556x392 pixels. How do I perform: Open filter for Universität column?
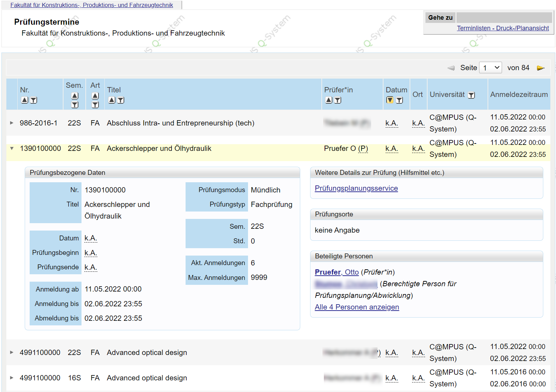tap(471, 95)
